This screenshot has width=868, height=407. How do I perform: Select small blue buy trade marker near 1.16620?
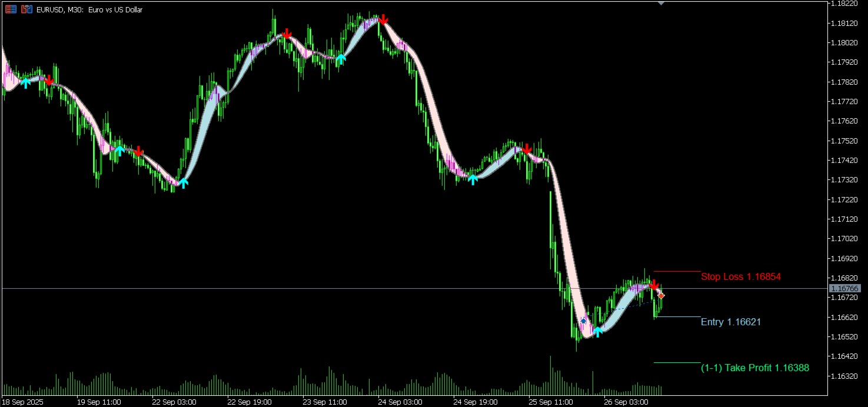click(x=583, y=321)
